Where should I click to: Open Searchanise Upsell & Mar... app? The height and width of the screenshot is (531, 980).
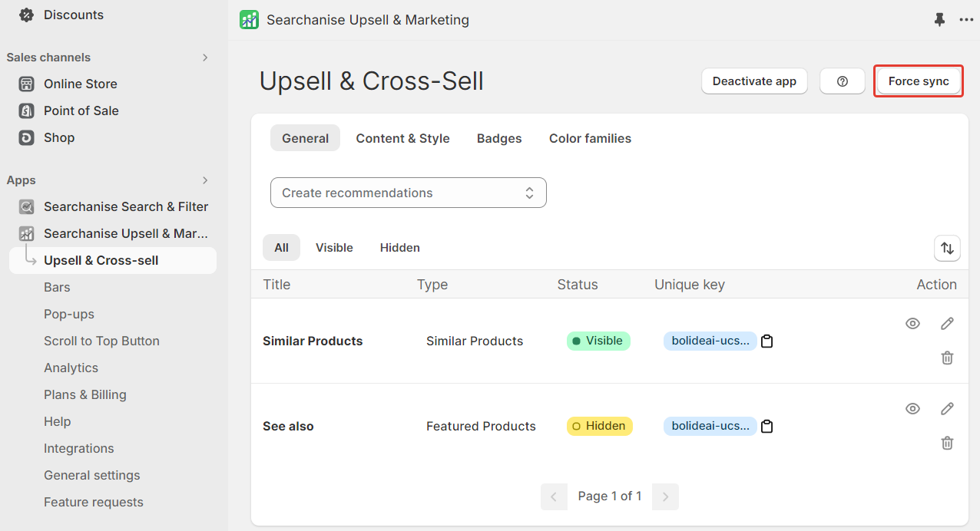click(126, 233)
